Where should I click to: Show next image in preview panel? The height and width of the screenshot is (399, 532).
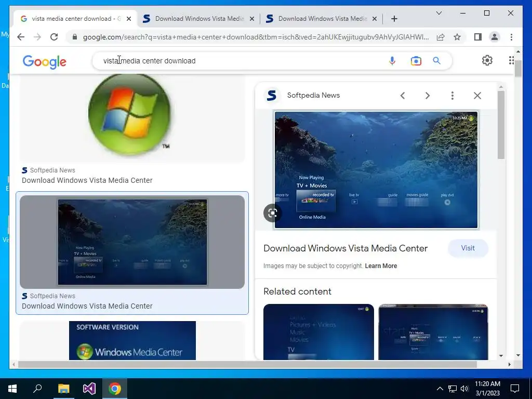(x=428, y=96)
